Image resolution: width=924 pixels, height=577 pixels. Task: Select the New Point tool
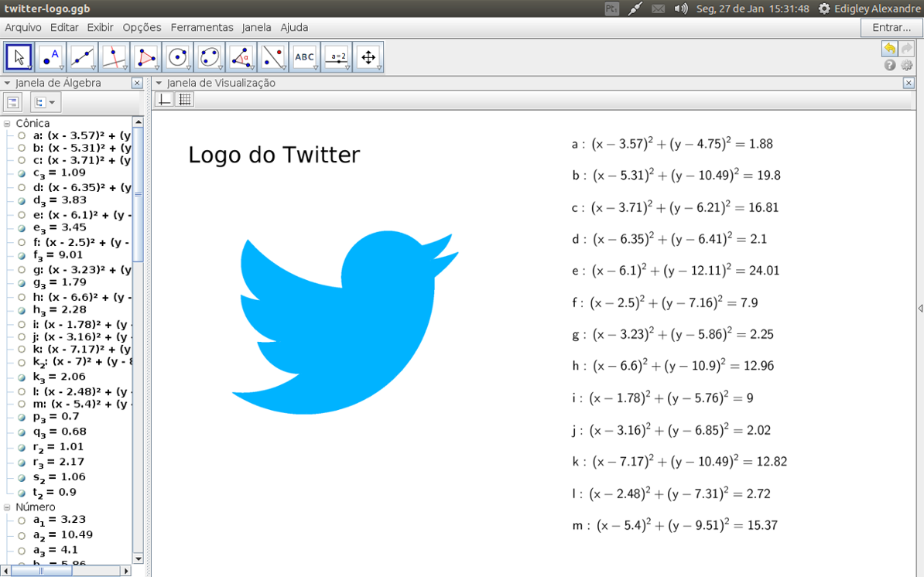50,57
